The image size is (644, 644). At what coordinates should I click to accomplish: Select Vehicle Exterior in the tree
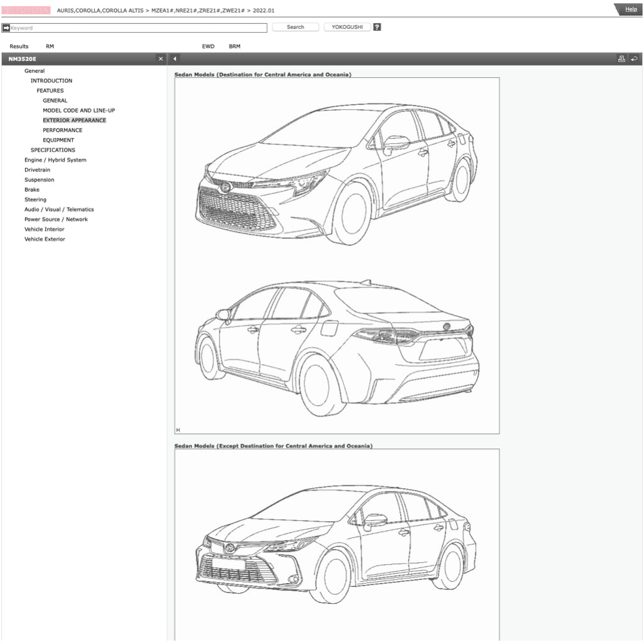tap(45, 239)
